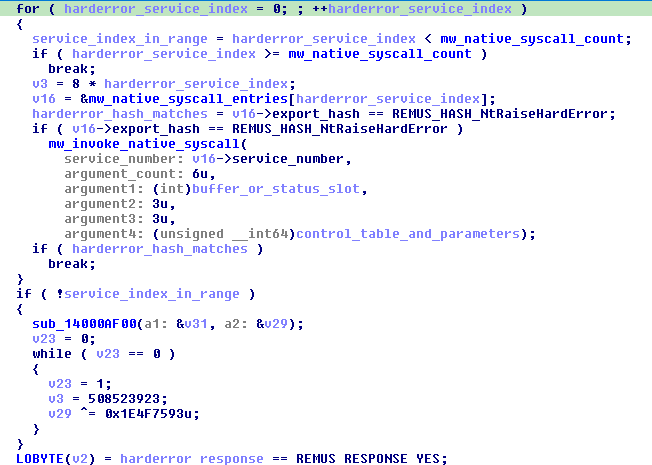Click 'harderror_hash_matches' on its assignment line

point(120,114)
